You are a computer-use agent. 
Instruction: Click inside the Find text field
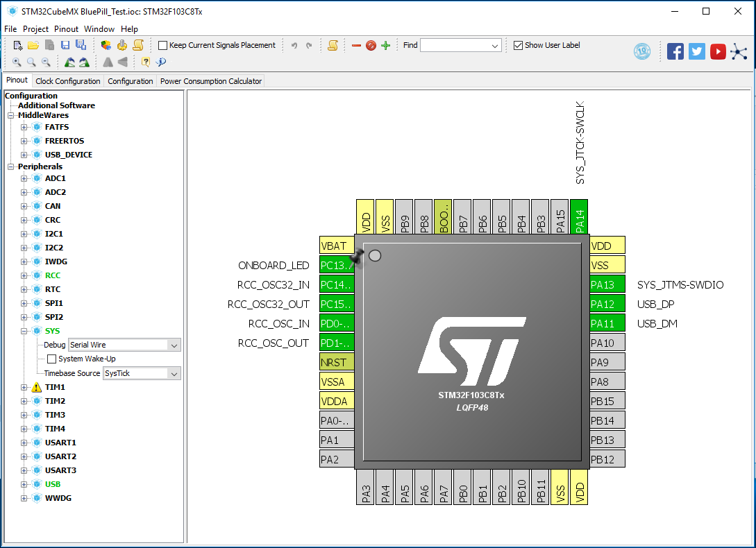click(x=455, y=46)
